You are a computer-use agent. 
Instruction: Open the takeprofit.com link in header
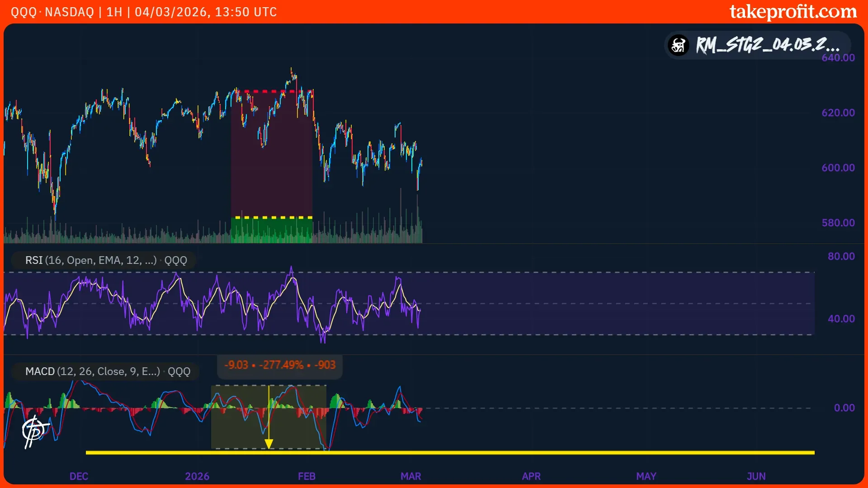[793, 12]
